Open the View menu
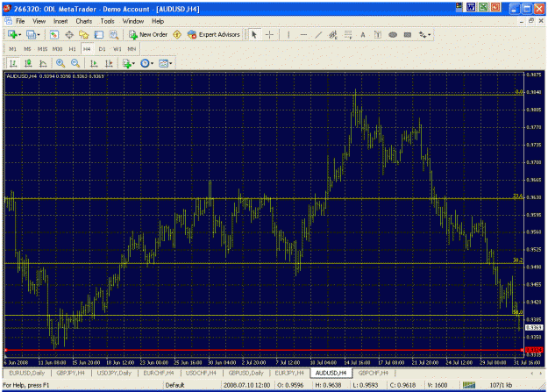548x392 pixels. [x=39, y=21]
